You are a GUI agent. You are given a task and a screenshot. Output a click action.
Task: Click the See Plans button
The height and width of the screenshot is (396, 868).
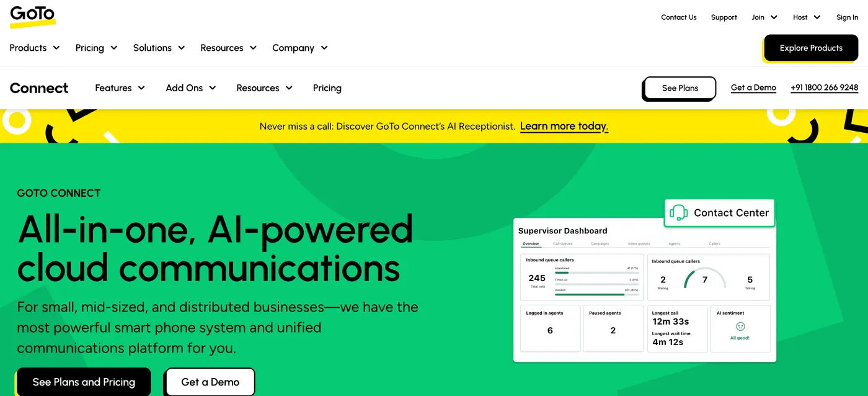click(680, 88)
